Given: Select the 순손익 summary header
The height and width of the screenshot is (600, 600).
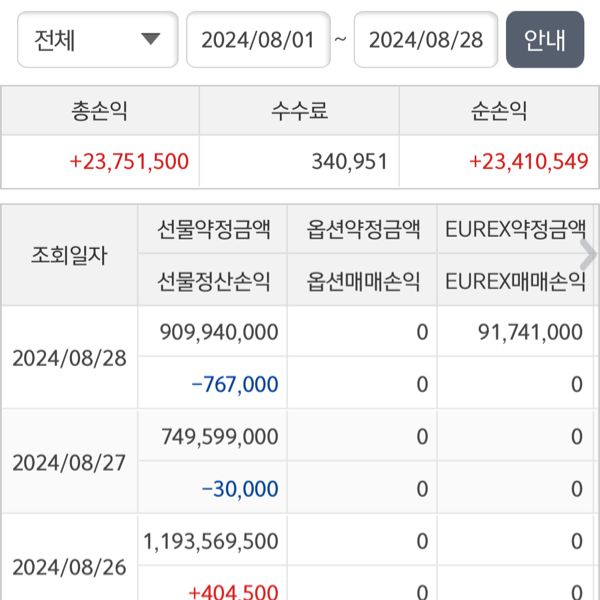Looking at the screenshot, I should [498, 110].
